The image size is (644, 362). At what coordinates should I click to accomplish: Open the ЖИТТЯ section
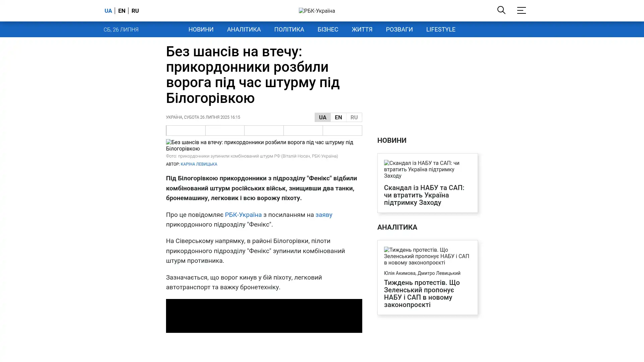pos(362,29)
